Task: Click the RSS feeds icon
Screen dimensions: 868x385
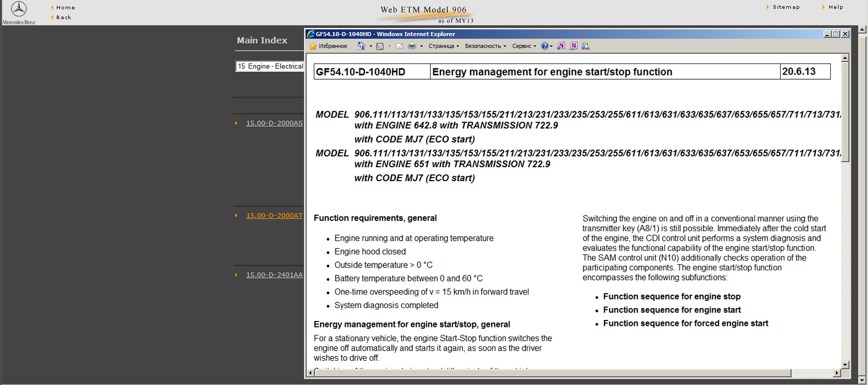Action: coord(380,46)
